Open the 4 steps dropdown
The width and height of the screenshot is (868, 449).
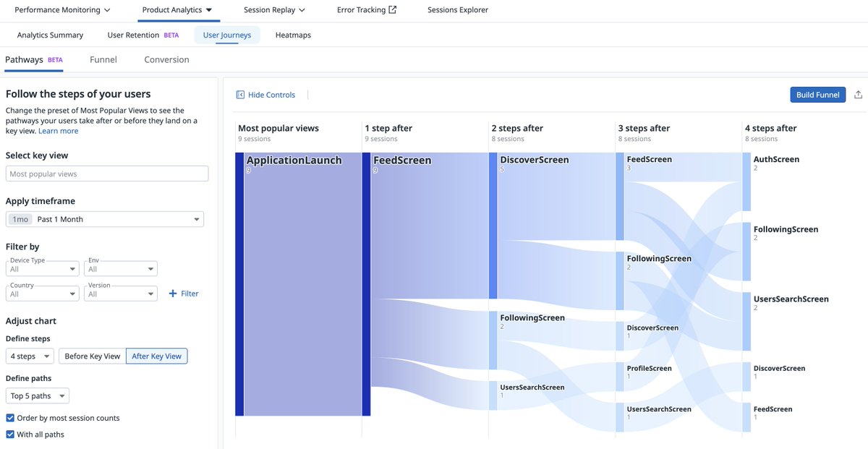(30, 356)
